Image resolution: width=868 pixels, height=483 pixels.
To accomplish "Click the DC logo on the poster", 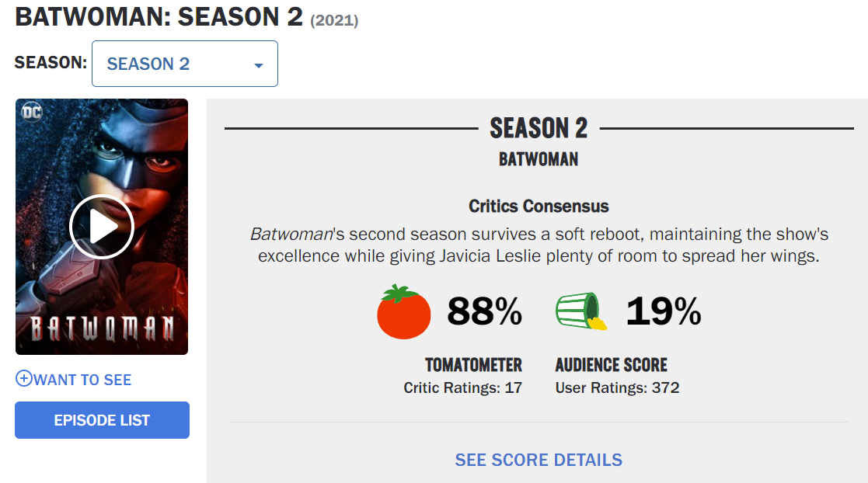I will 32,113.
